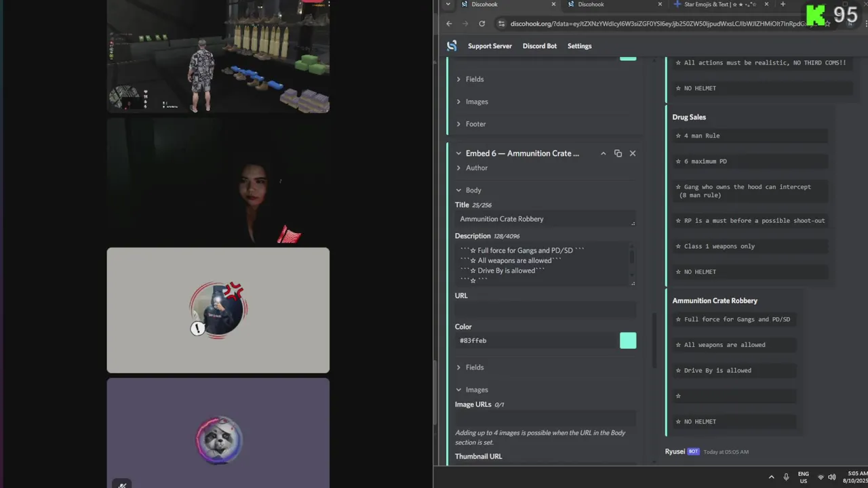
Task: Click the muted microphone icon on raccoon tile
Action: point(122,484)
